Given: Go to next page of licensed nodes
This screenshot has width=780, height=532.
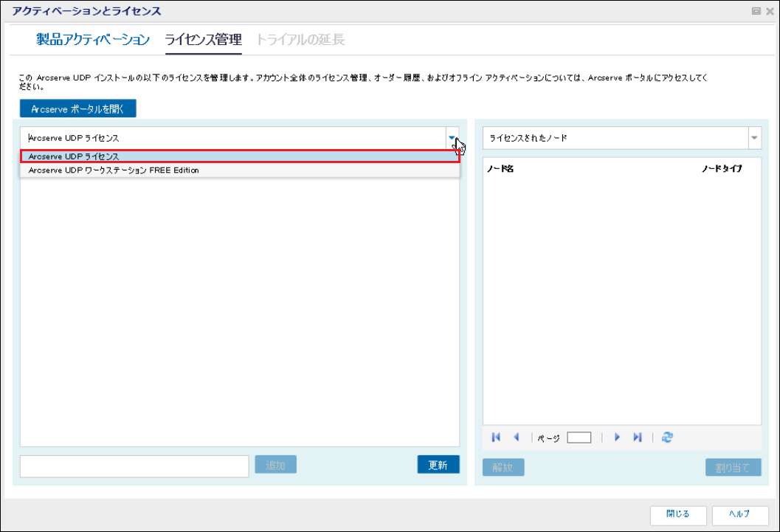Looking at the screenshot, I should pyautogui.click(x=617, y=437).
